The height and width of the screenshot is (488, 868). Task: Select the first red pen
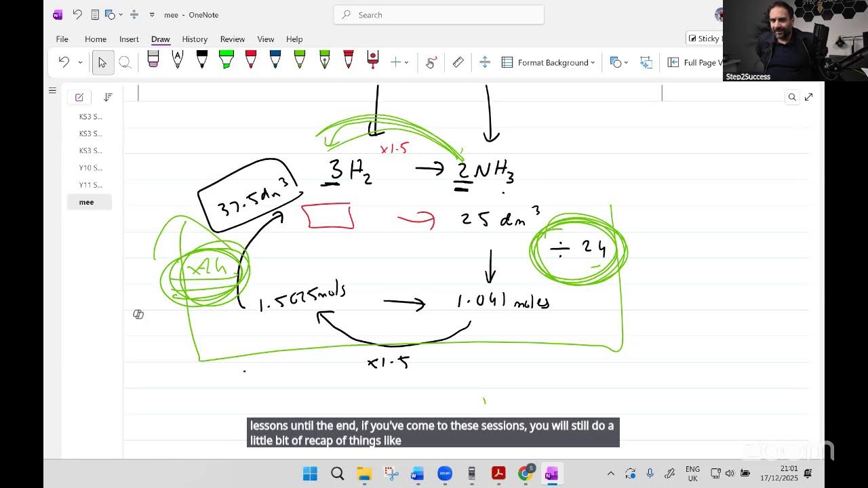click(x=251, y=60)
